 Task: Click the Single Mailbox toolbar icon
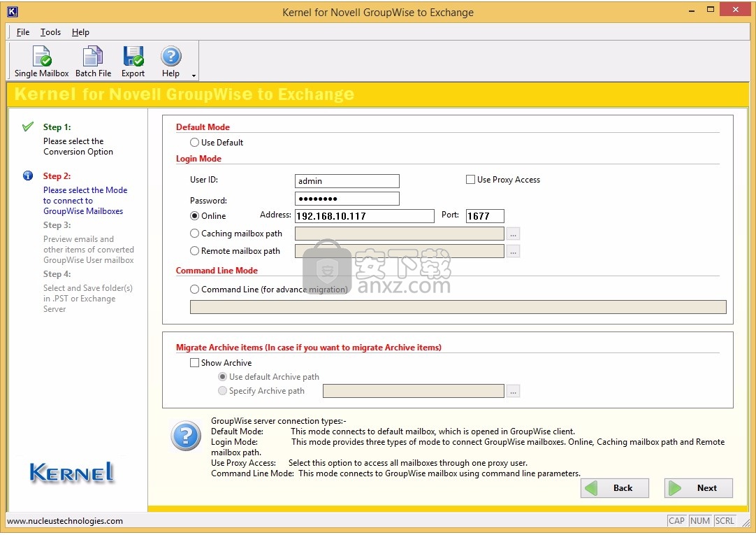(x=41, y=62)
